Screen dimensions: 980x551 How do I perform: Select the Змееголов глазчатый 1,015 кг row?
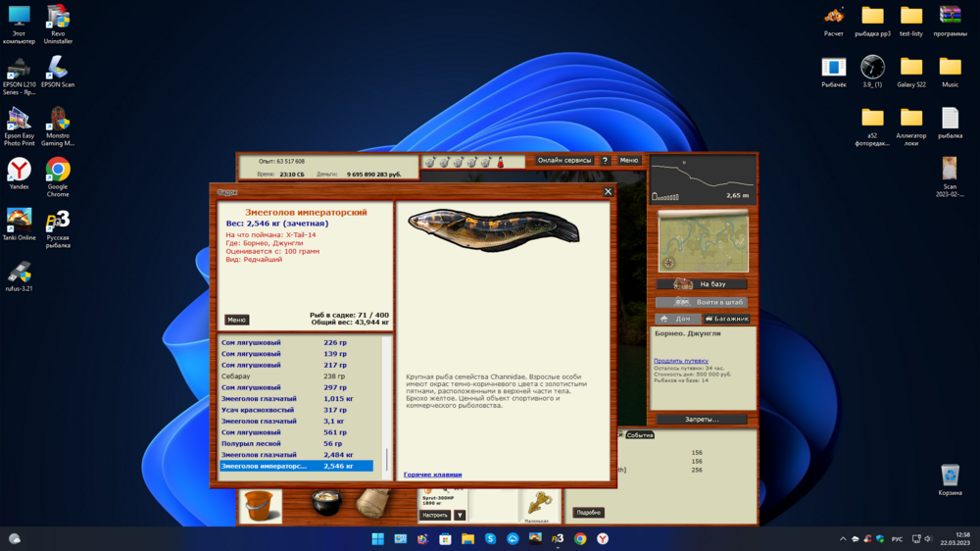click(x=297, y=399)
